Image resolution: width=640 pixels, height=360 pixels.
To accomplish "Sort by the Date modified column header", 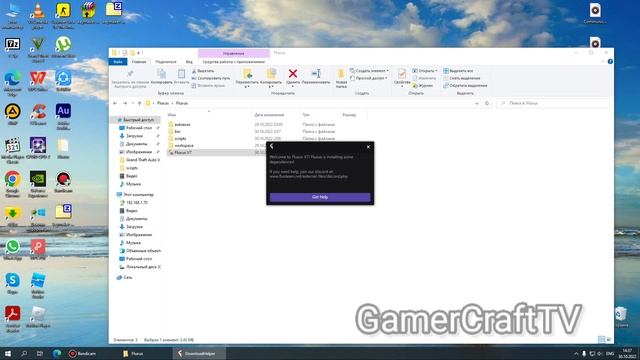I will click(269, 115).
